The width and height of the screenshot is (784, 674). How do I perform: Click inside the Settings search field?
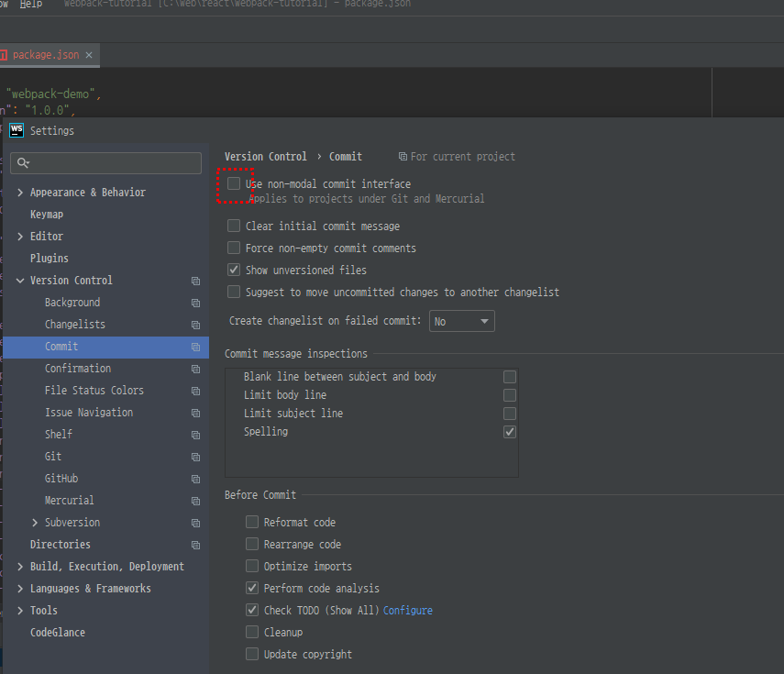[115, 163]
